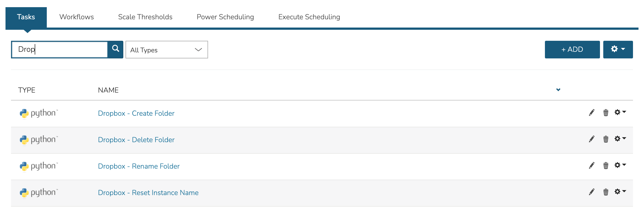Trash the Dropbox - Rename Folder task
The width and height of the screenshot is (644, 216).
(606, 166)
